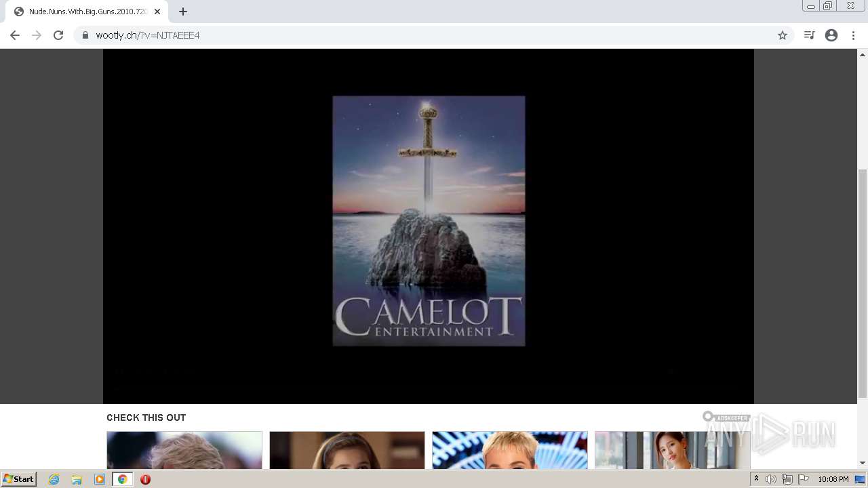The image size is (868, 488).
Task: Open the volume speaker tray icon
Action: (x=771, y=479)
